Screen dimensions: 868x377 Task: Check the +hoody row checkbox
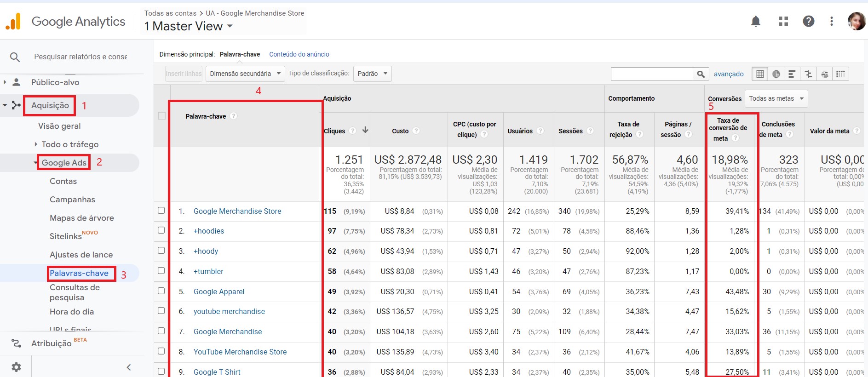click(161, 250)
